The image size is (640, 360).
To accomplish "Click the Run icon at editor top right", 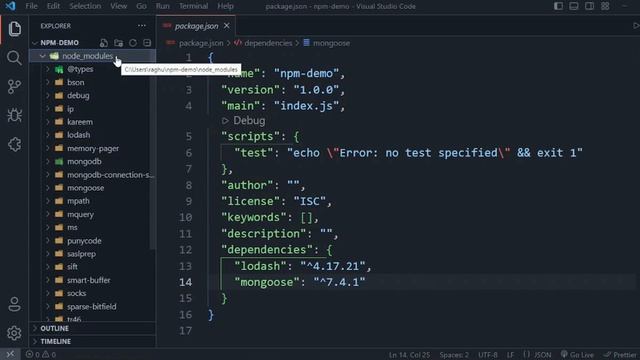I will click(x=636, y=26).
